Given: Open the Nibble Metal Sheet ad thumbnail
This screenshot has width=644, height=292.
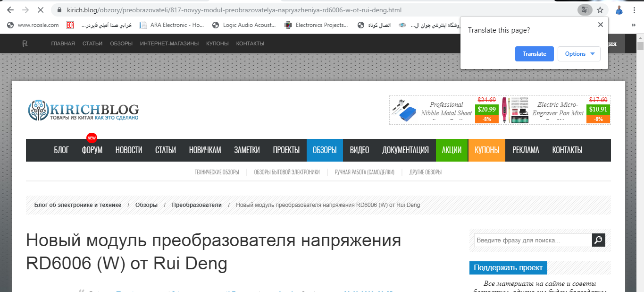Looking at the screenshot, I should click(x=404, y=111).
